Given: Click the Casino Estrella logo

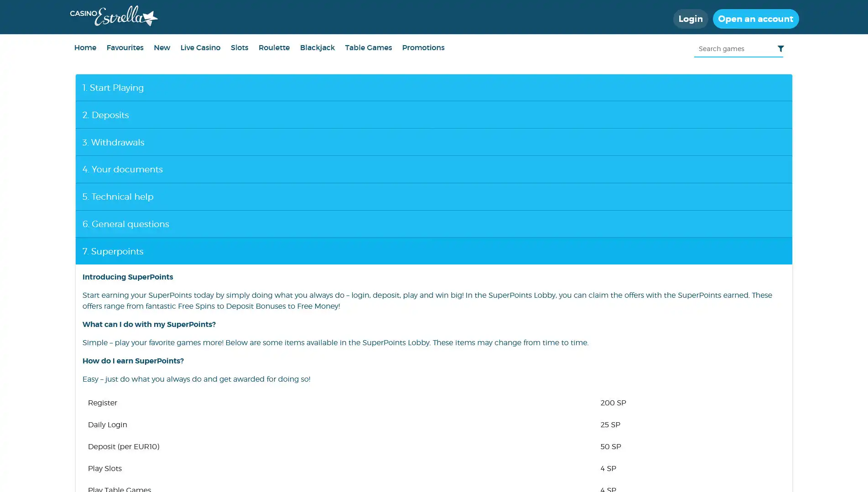Looking at the screenshot, I should coord(114,16).
